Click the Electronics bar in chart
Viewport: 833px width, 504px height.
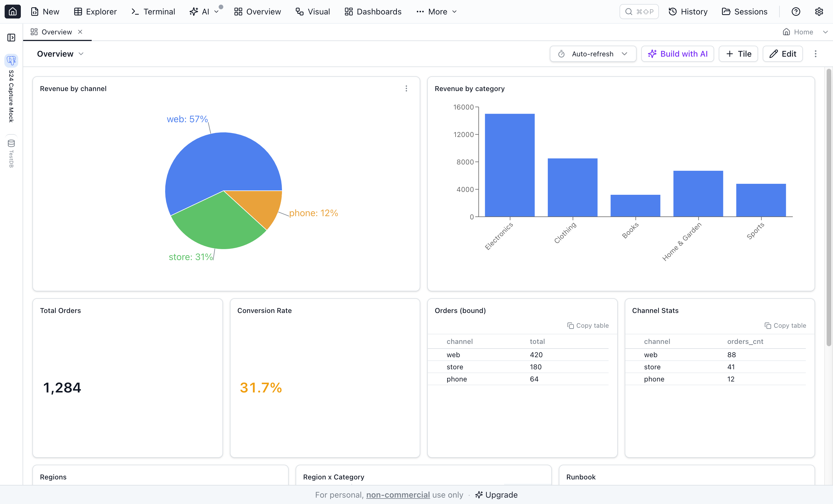pos(509,165)
